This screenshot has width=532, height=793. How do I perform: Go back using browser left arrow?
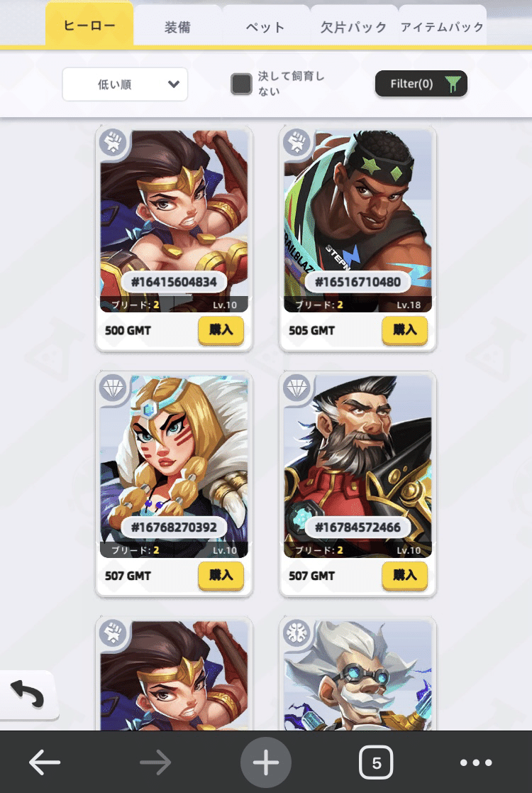tap(45, 762)
